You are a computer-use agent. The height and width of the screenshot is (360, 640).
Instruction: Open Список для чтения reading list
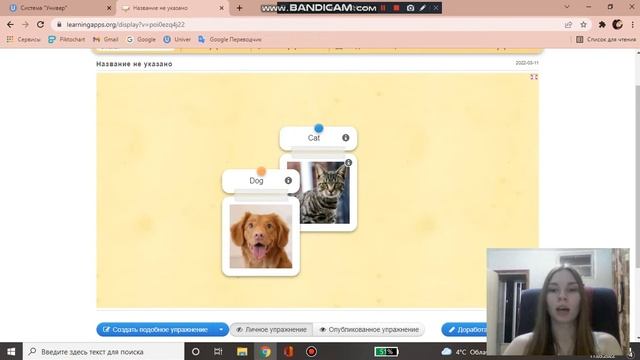click(x=606, y=39)
